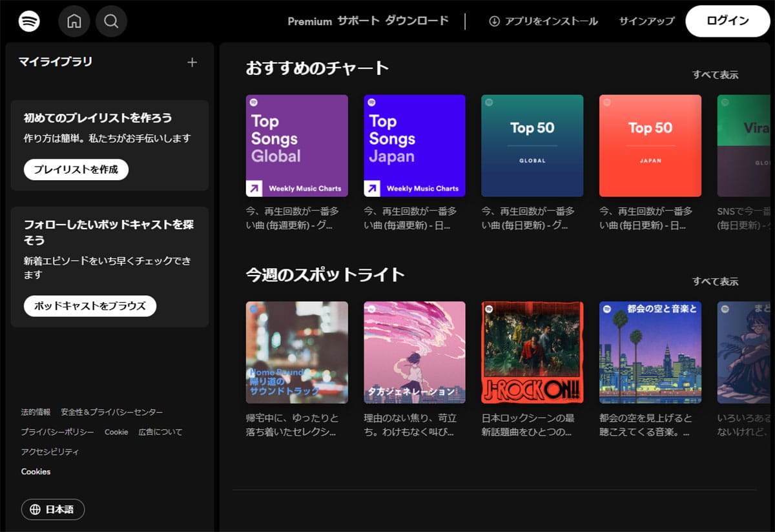Screen dimensions: 775x532
Task: Open 法的情報 footer link
Action: pos(36,412)
